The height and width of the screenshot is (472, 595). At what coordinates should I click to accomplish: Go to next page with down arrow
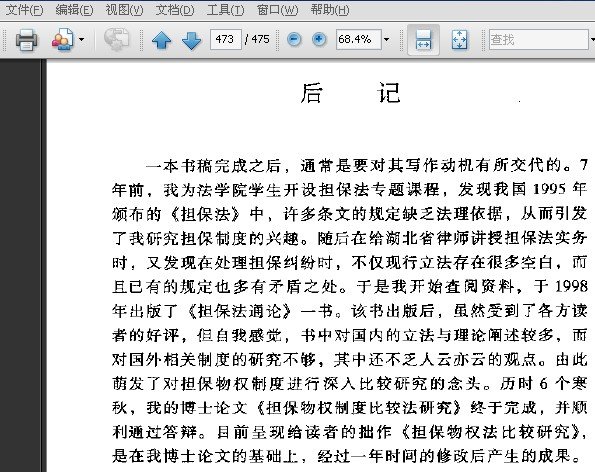(192, 40)
